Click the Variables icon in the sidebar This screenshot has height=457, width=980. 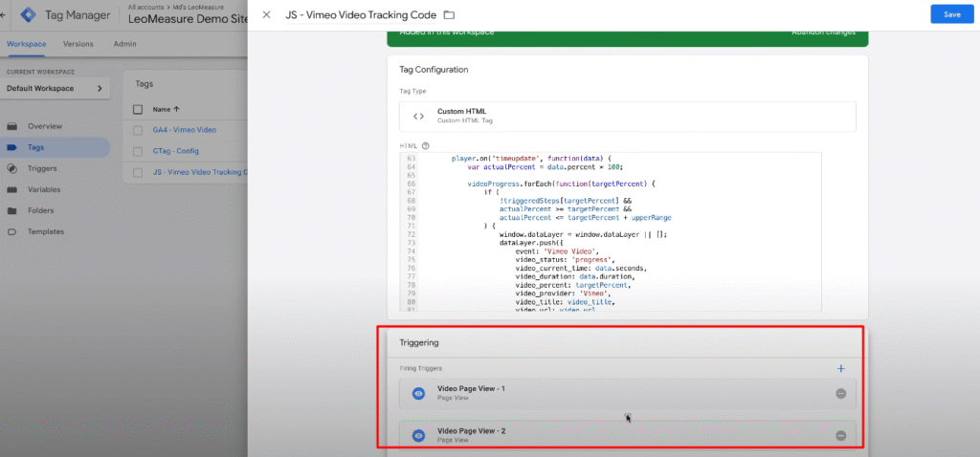pos(11,190)
